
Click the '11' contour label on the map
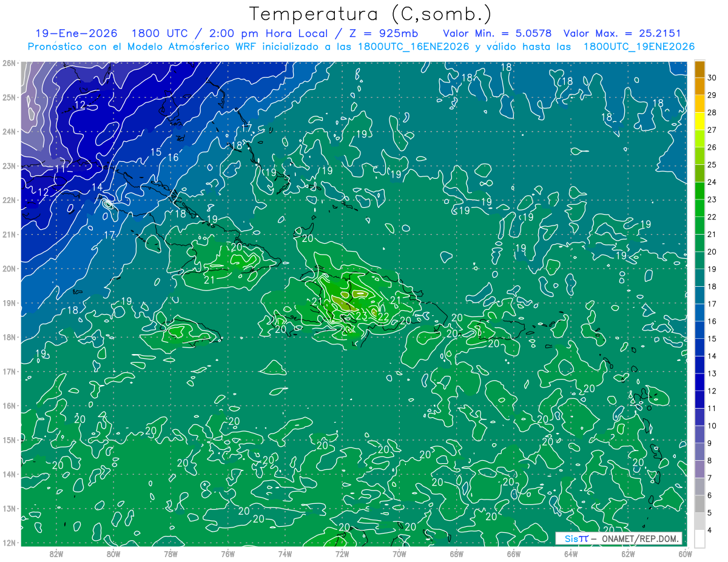point(60,169)
